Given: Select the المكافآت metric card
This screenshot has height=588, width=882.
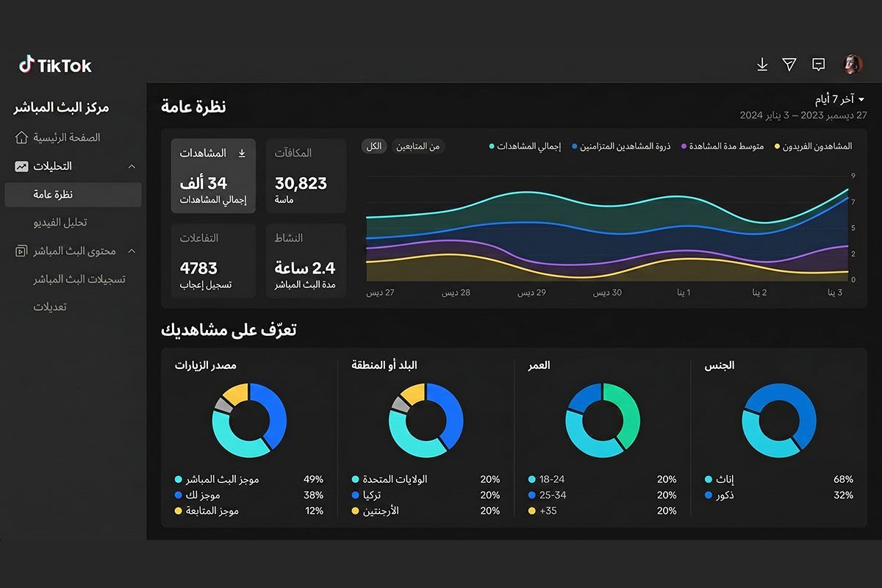Looking at the screenshot, I should point(306,176).
